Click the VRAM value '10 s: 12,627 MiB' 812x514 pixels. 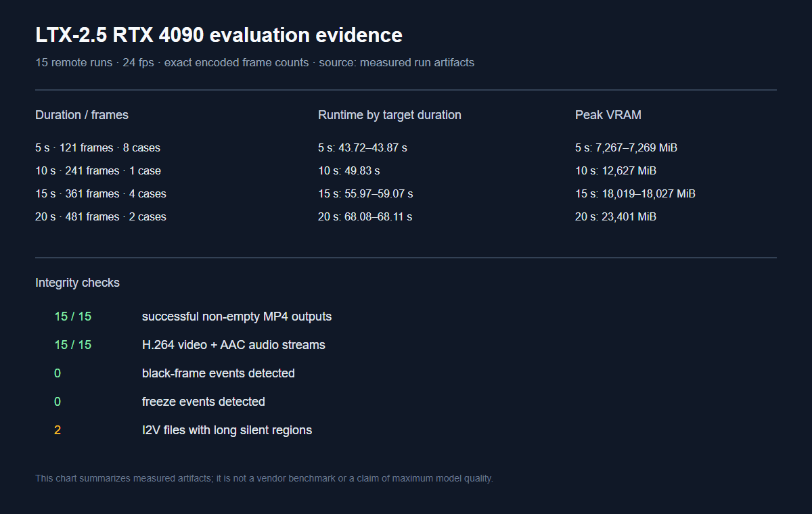coord(616,170)
